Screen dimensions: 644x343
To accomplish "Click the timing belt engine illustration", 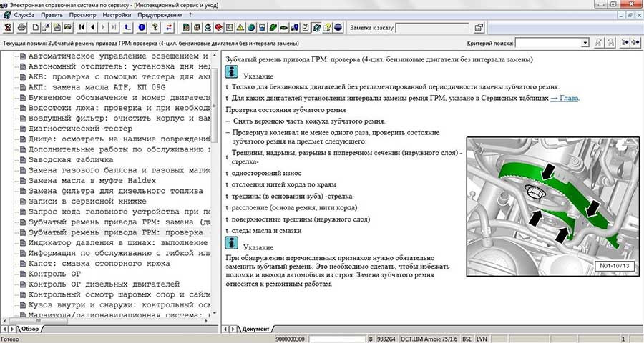I will [553, 207].
